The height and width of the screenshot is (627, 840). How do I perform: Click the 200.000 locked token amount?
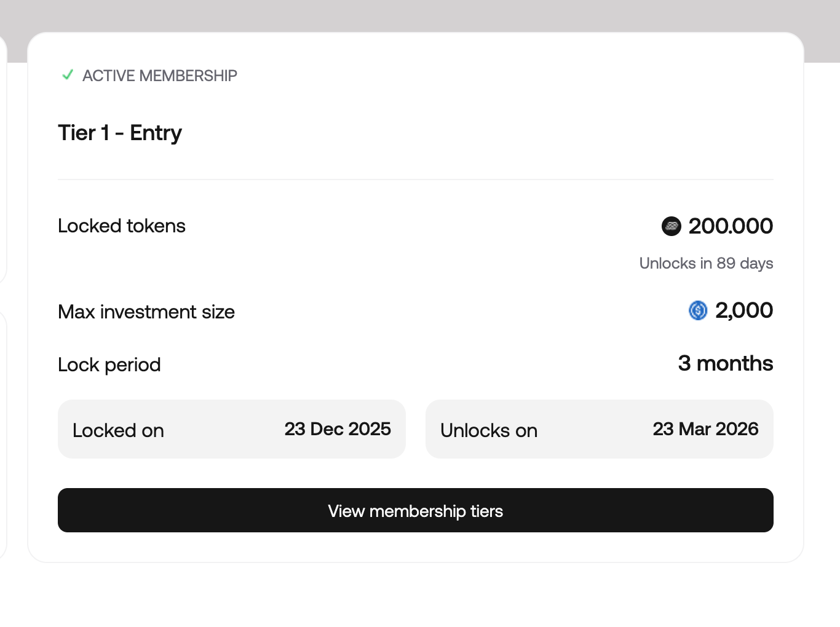731,226
